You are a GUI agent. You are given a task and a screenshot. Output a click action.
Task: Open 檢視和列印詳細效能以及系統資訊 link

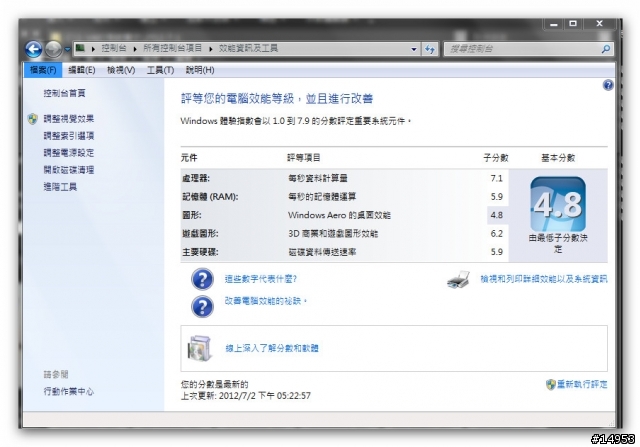pyautogui.click(x=544, y=279)
